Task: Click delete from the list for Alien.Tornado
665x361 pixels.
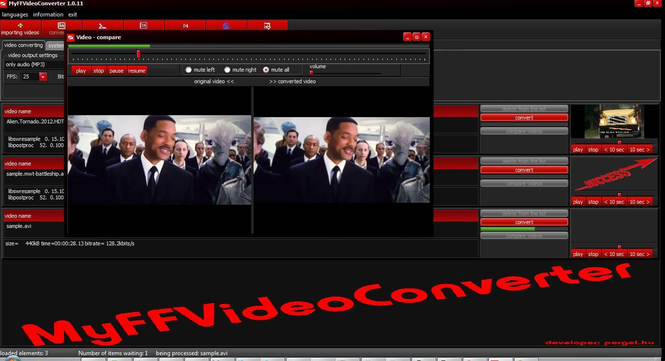Action: tap(524, 109)
